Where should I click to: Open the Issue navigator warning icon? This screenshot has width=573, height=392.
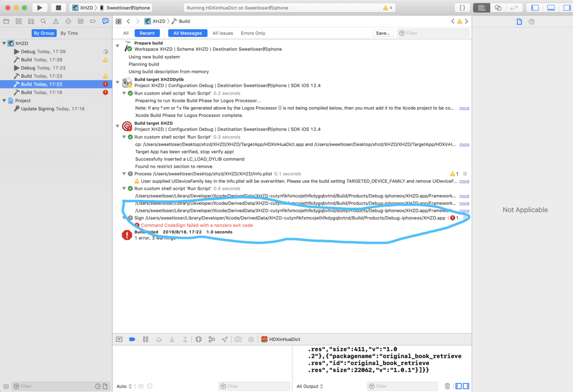(55, 21)
